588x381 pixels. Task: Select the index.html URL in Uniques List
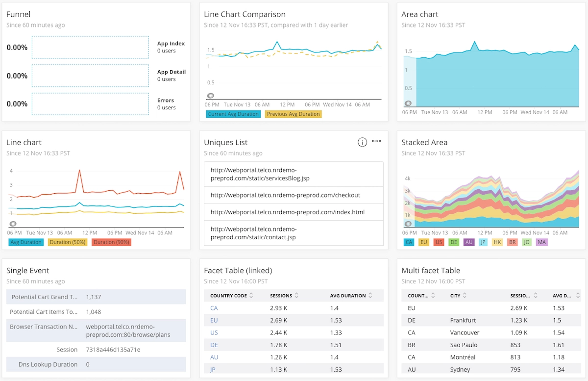[294, 212]
